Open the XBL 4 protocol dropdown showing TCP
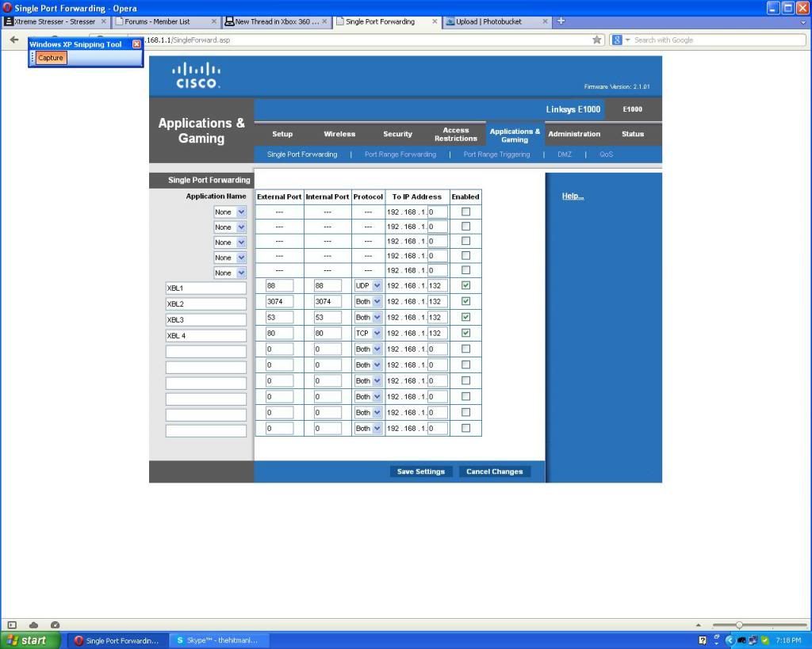The height and width of the screenshot is (649, 812). tap(368, 334)
